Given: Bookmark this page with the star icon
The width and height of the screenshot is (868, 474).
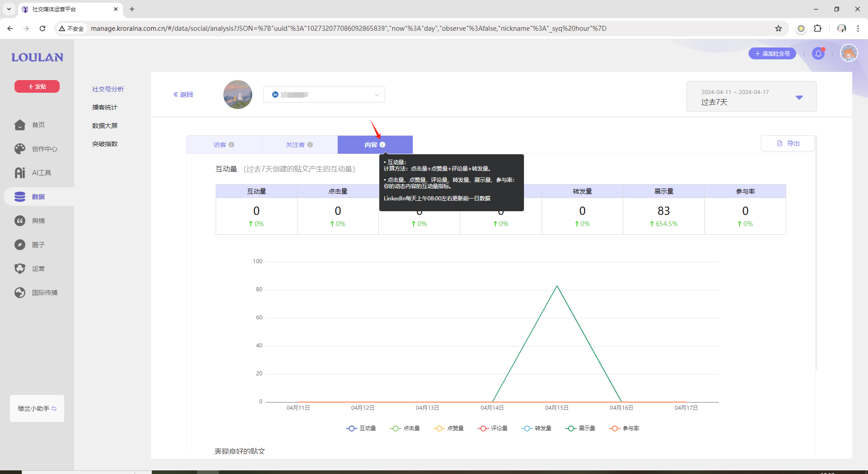Looking at the screenshot, I should (x=778, y=28).
